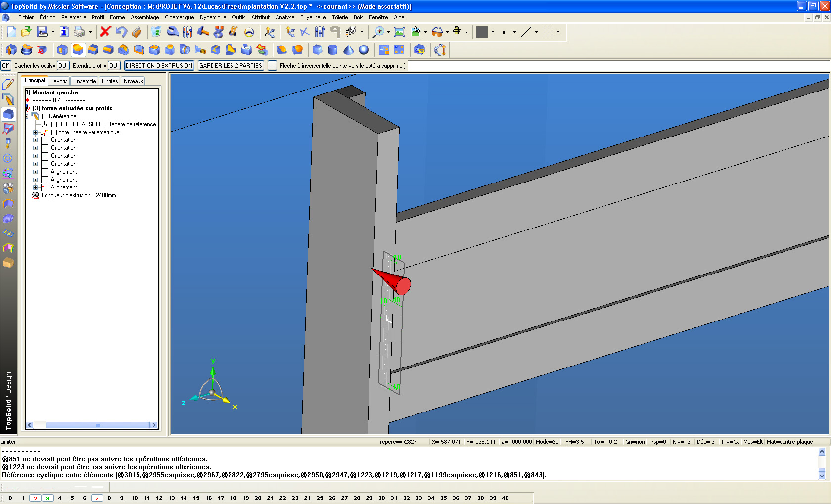Click the GARDER LES 2 PARTIES button
The width and height of the screenshot is (831, 504).
(x=231, y=65)
